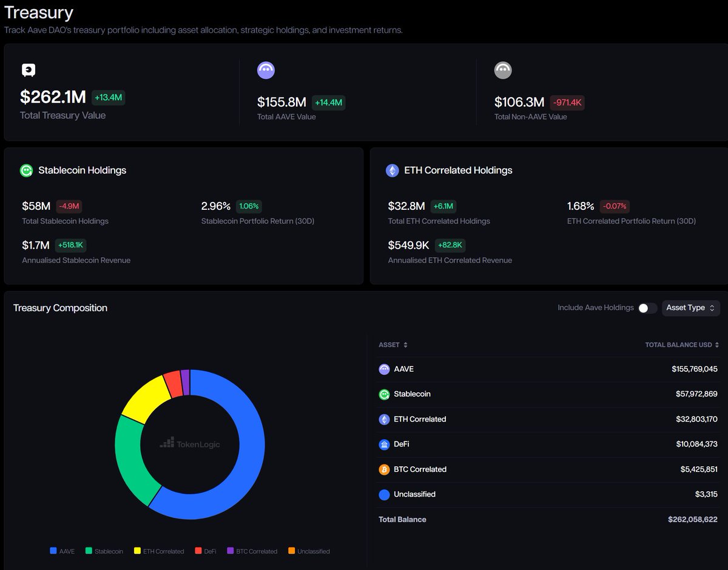Toggle Unclassified legend swatch under the chart
Image resolution: width=728 pixels, height=570 pixels.
click(291, 551)
